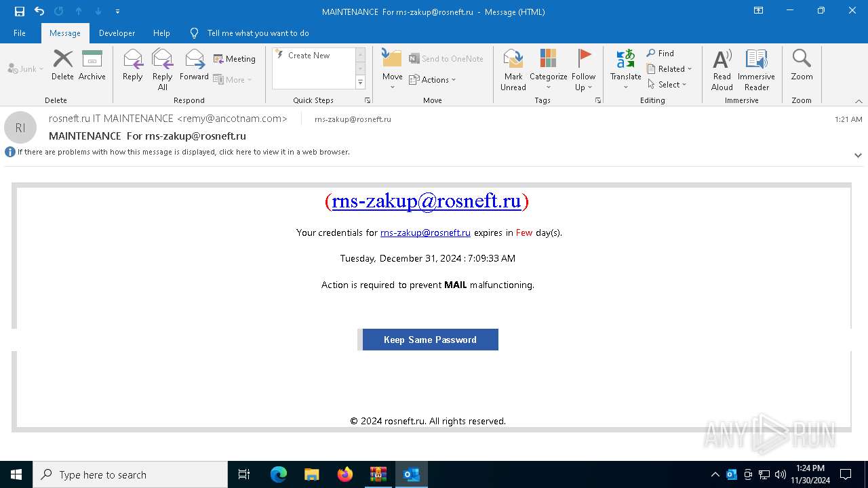Open Immersive Reader
868x488 pixels.
coord(757,69)
